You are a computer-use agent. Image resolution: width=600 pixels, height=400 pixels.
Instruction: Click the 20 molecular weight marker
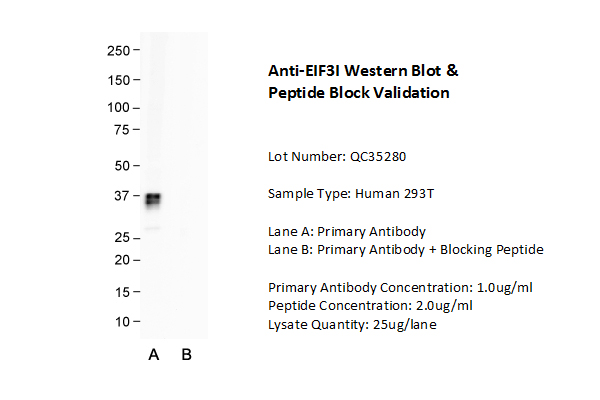tap(122, 260)
